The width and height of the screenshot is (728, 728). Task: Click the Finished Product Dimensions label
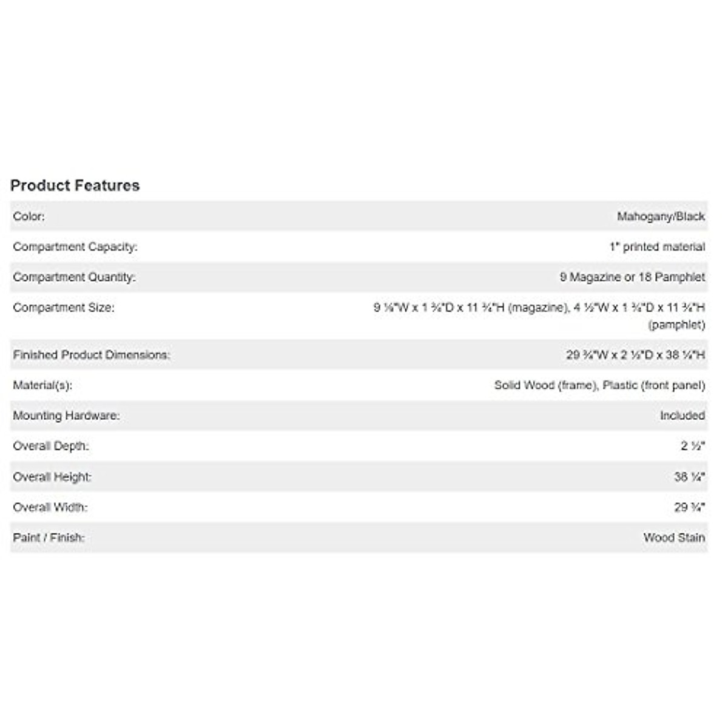pos(92,355)
